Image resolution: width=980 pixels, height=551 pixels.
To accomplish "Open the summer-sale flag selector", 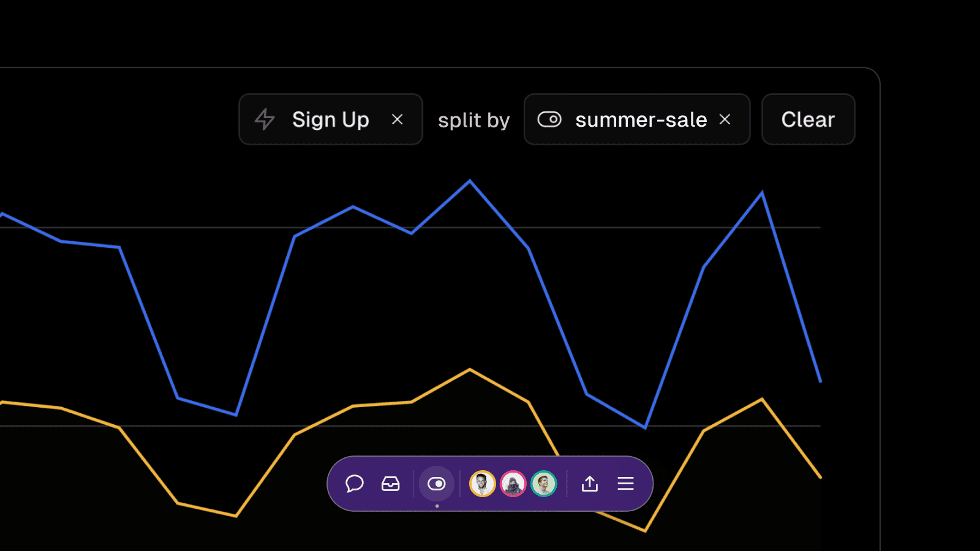I will pyautogui.click(x=641, y=119).
